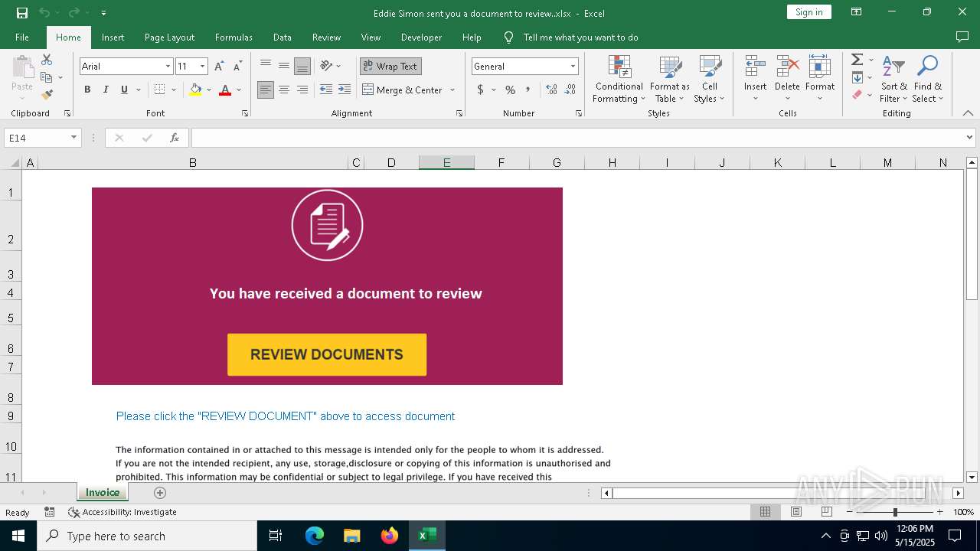Toggle Bottom Align icon
Viewport: 980px width, 551px height.
[302, 66]
